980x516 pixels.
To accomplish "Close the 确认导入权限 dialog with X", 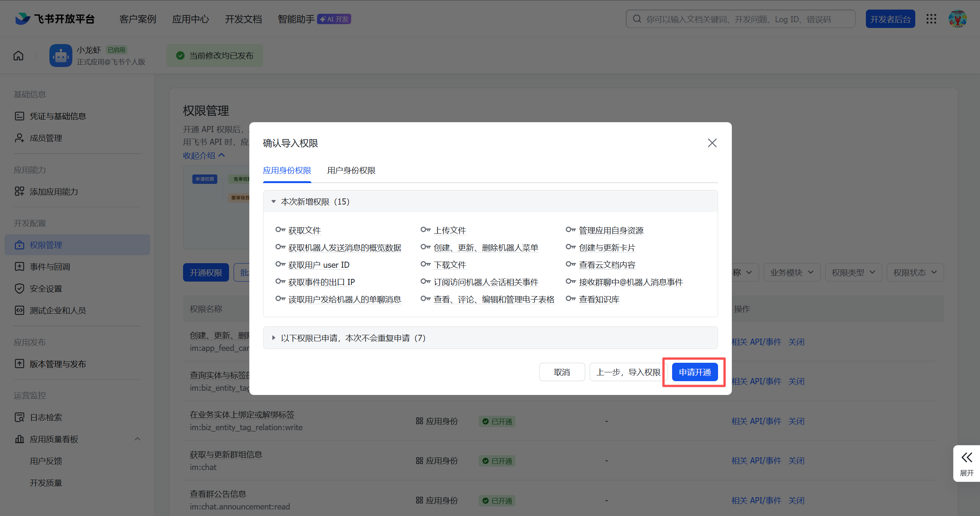I will click(x=712, y=143).
